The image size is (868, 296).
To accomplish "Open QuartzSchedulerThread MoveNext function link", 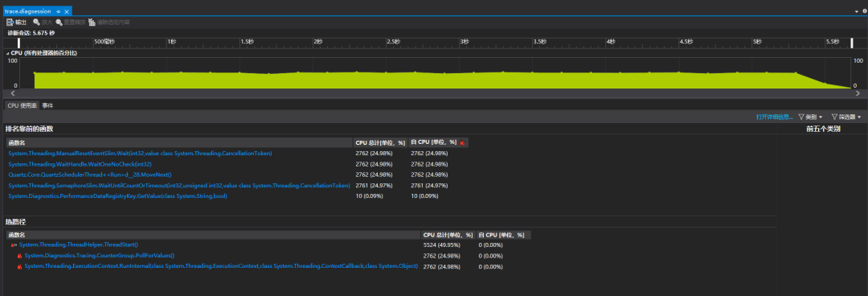I will pyautogui.click(x=90, y=175).
